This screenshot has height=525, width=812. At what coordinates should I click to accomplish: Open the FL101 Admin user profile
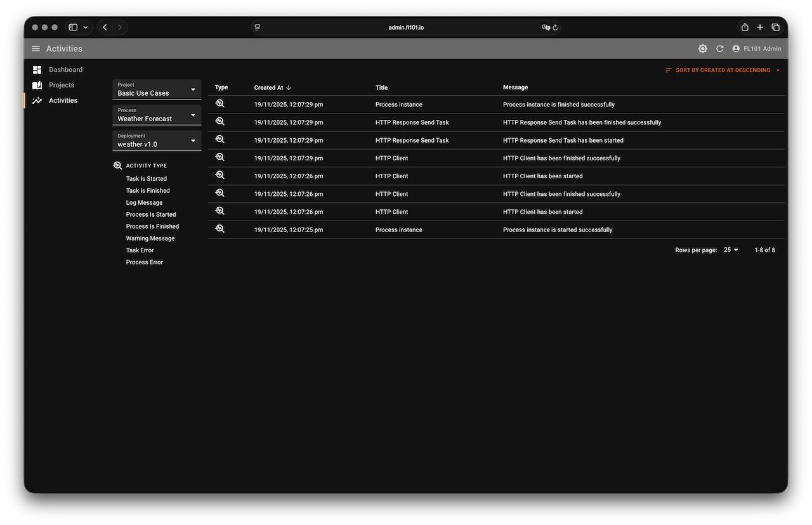pos(756,49)
